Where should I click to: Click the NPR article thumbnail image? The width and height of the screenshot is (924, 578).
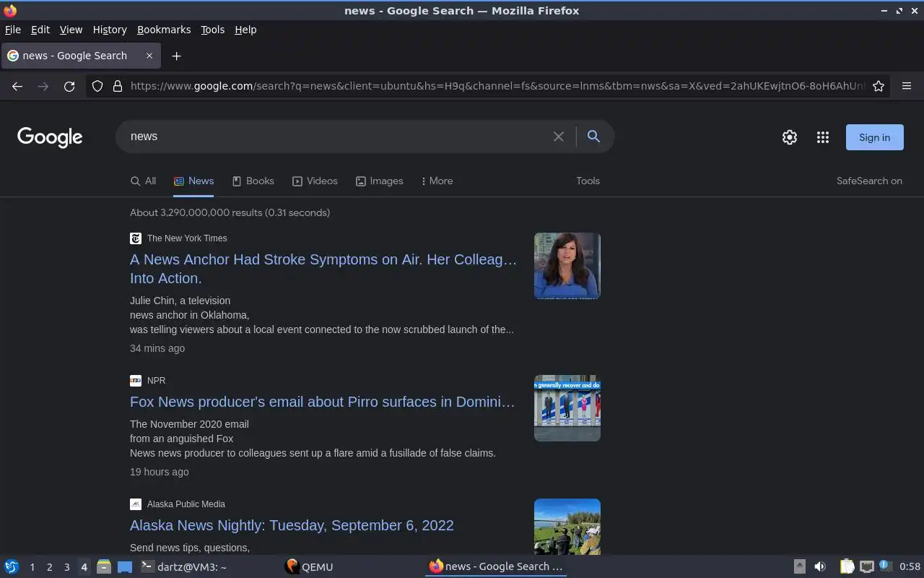(x=567, y=408)
